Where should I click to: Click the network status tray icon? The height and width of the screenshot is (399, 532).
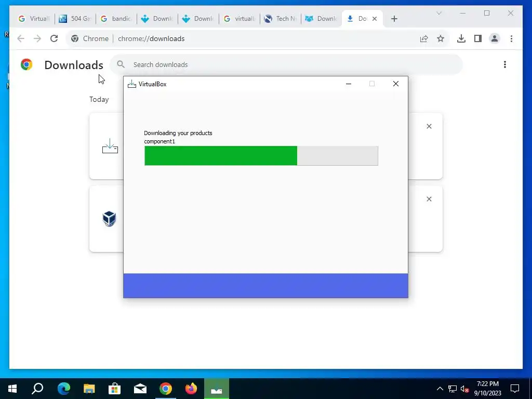click(x=453, y=389)
